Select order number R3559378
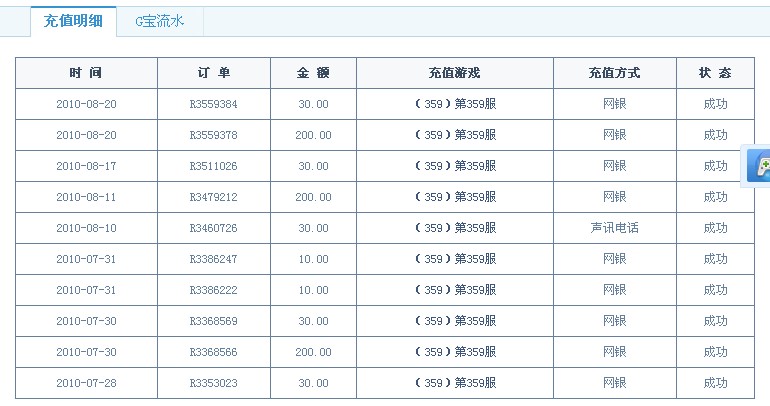 click(x=214, y=135)
